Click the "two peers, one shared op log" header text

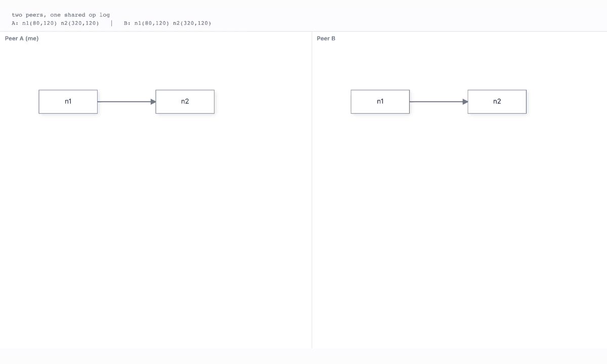61,15
